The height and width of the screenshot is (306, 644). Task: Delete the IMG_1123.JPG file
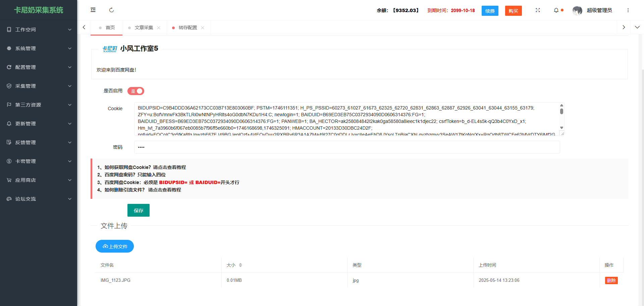[x=611, y=280]
